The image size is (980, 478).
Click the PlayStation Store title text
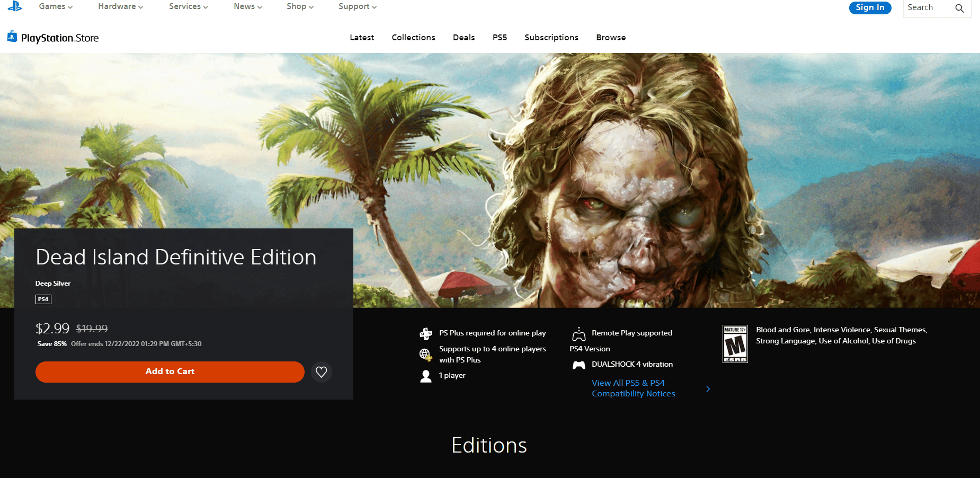[x=60, y=38]
